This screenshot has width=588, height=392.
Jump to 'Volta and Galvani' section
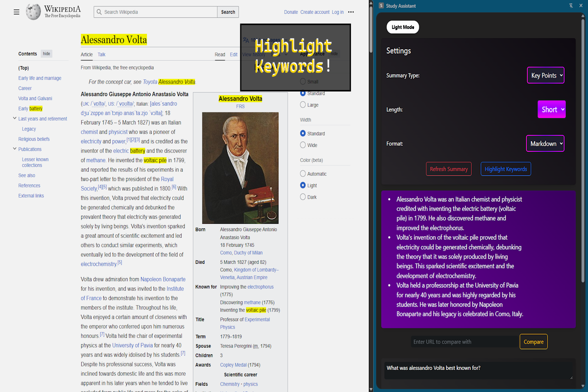tap(35, 98)
